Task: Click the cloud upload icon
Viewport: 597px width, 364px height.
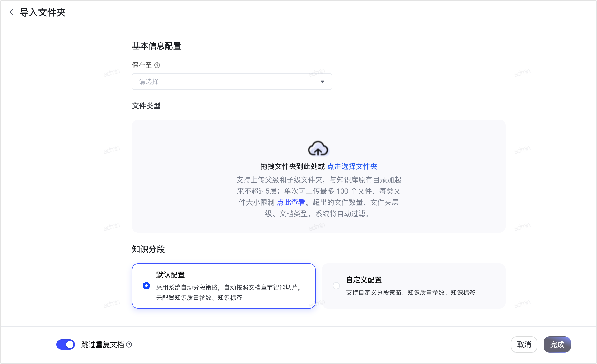Action: pos(318,148)
